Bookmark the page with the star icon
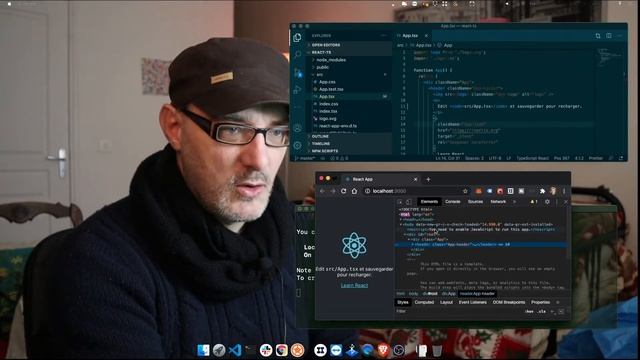Image resolution: width=640 pixels, height=360 pixels. point(465,191)
